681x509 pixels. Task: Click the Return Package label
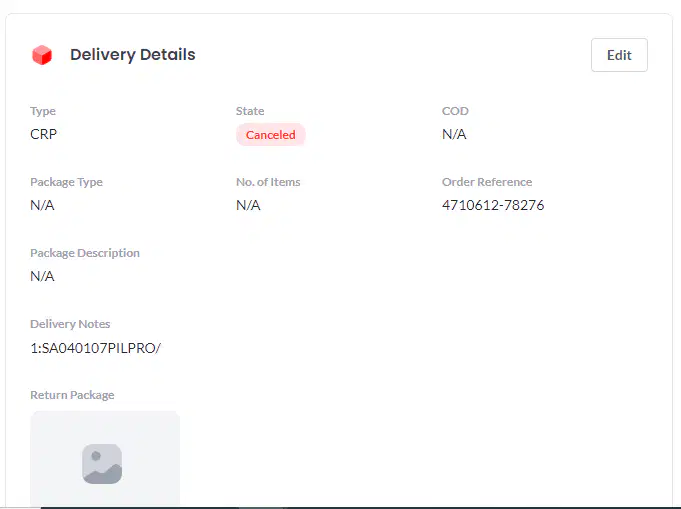coord(72,395)
